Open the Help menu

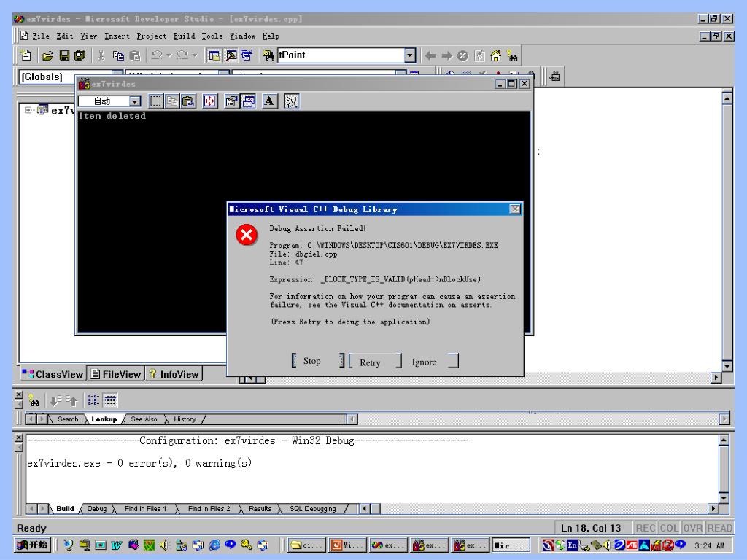coord(271,36)
